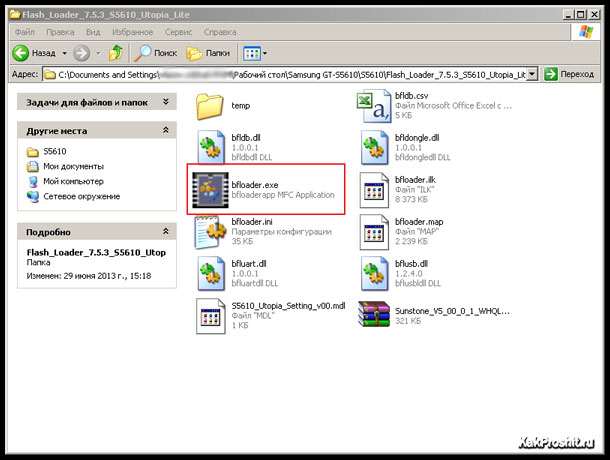Collapse the 'Другие места' panel

coord(165,130)
